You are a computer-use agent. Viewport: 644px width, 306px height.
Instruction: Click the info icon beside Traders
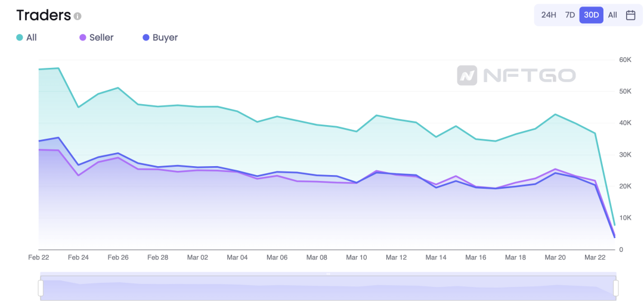click(78, 17)
